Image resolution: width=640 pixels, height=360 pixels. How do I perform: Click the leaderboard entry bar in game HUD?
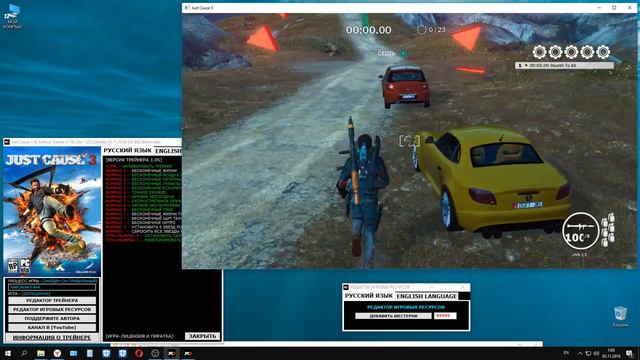tap(564, 65)
